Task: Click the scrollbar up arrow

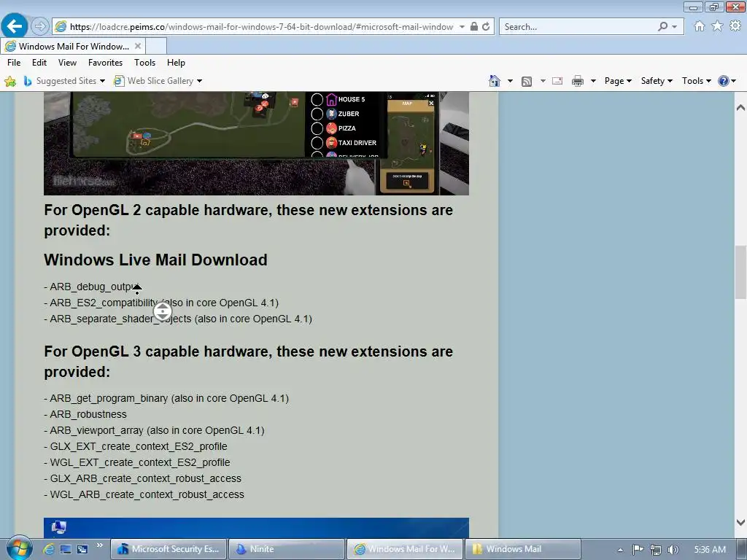Action: click(740, 108)
